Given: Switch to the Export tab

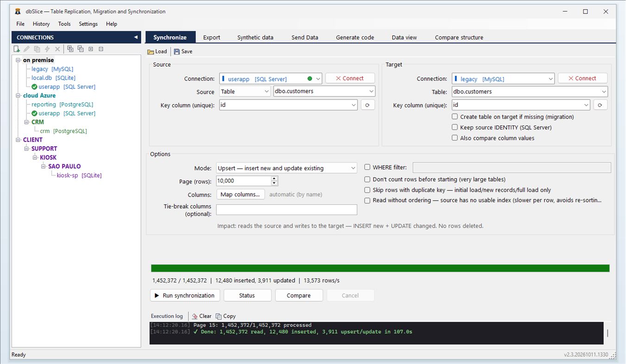Looking at the screenshot, I should point(212,37).
